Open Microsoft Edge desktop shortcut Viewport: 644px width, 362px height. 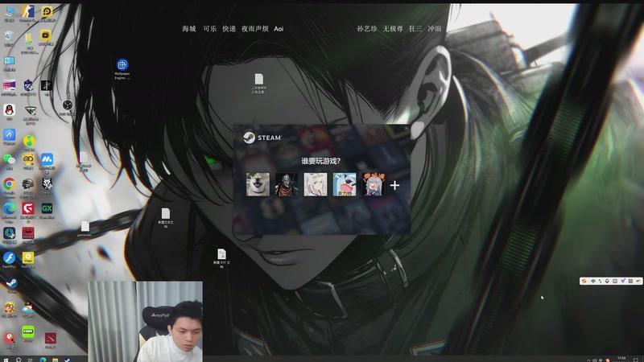pyautogui.click(x=9, y=212)
